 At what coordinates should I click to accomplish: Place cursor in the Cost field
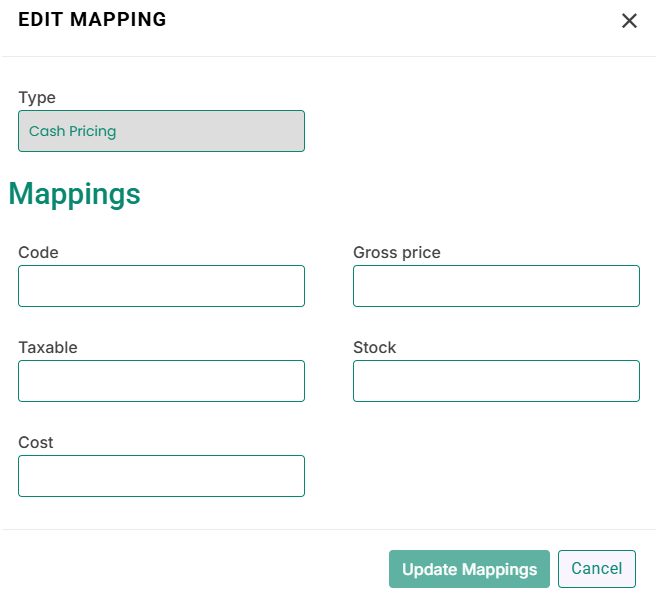coord(161,476)
